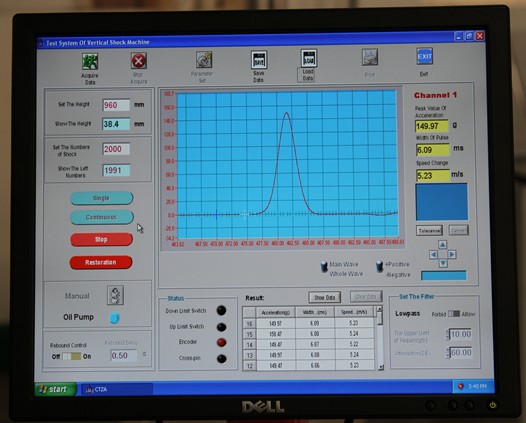Toggle the Oil Pump indicator
The image size is (526, 423).
click(x=114, y=317)
